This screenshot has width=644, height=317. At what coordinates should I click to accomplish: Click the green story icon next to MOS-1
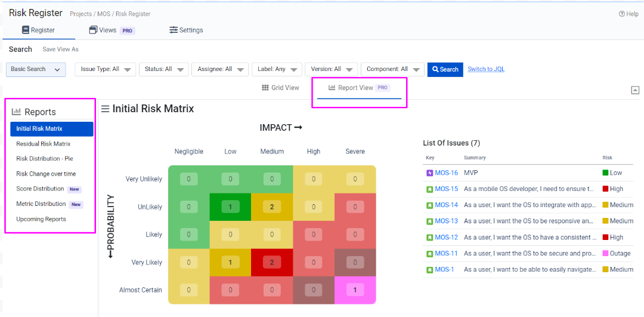(429, 270)
